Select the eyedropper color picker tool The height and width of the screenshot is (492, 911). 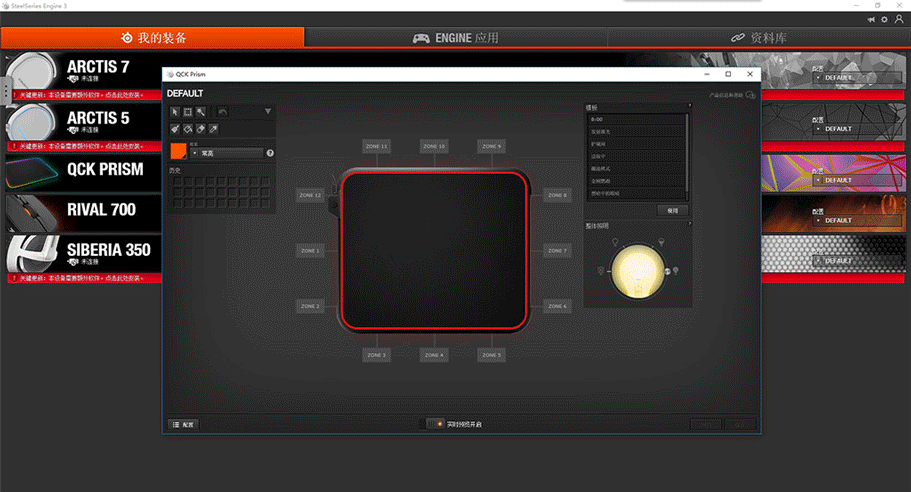(213, 129)
